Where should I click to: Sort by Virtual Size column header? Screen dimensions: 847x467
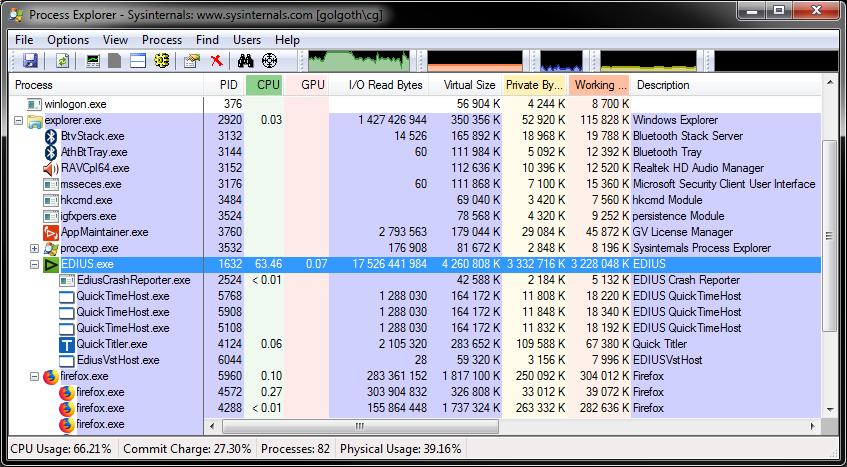click(466, 85)
